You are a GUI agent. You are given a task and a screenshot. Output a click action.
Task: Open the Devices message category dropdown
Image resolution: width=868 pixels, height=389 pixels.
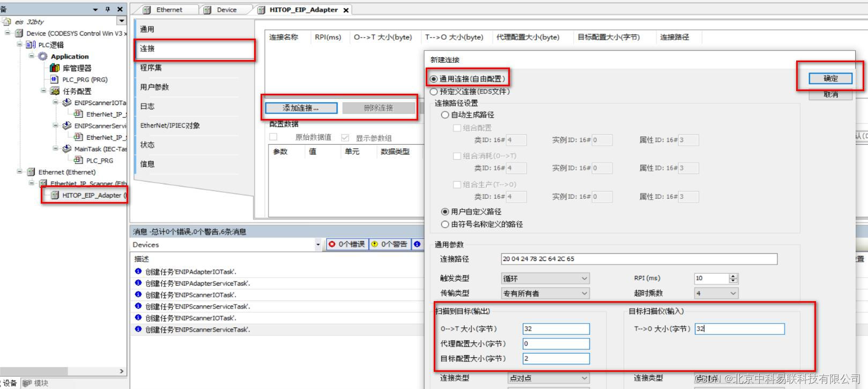318,245
